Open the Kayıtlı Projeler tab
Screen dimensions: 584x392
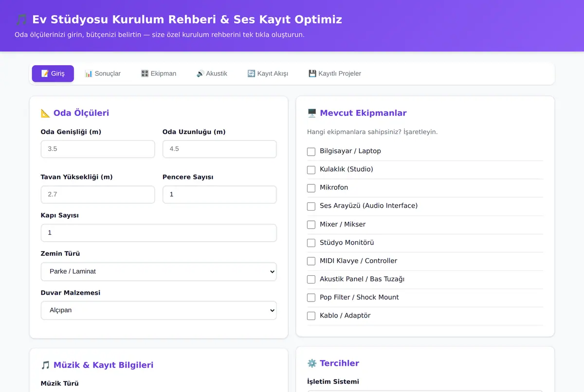click(x=335, y=73)
